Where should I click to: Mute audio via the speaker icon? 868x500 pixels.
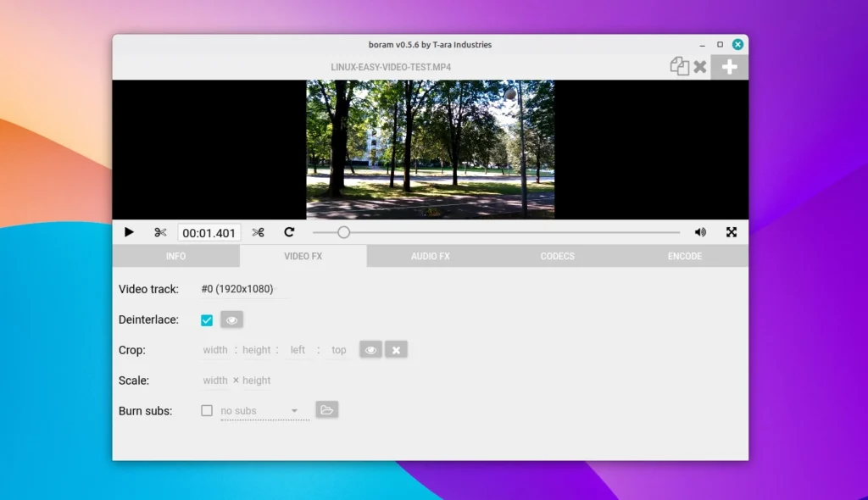(699, 231)
